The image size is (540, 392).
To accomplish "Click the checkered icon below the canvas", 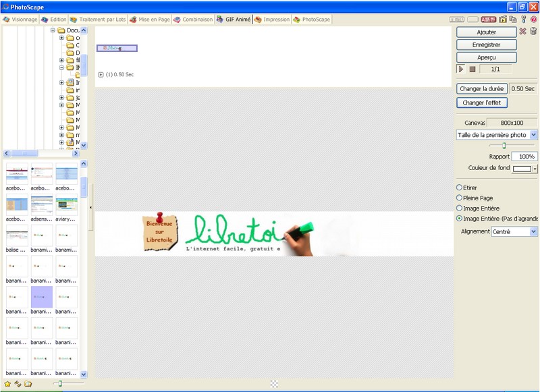I will coord(274,384).
